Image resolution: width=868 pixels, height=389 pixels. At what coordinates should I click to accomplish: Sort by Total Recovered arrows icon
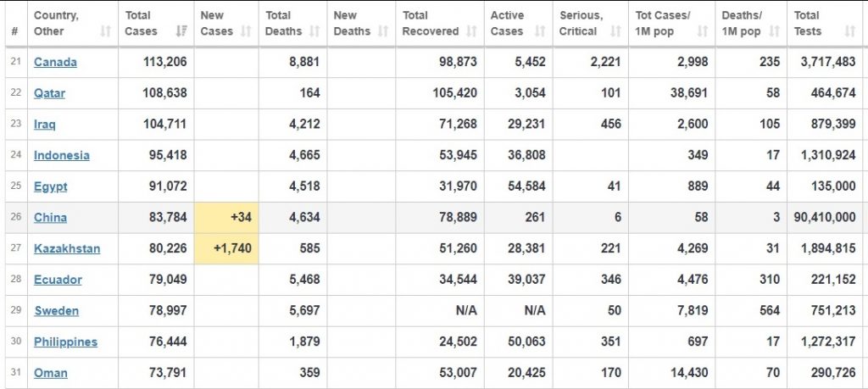[x=471, y=31]
